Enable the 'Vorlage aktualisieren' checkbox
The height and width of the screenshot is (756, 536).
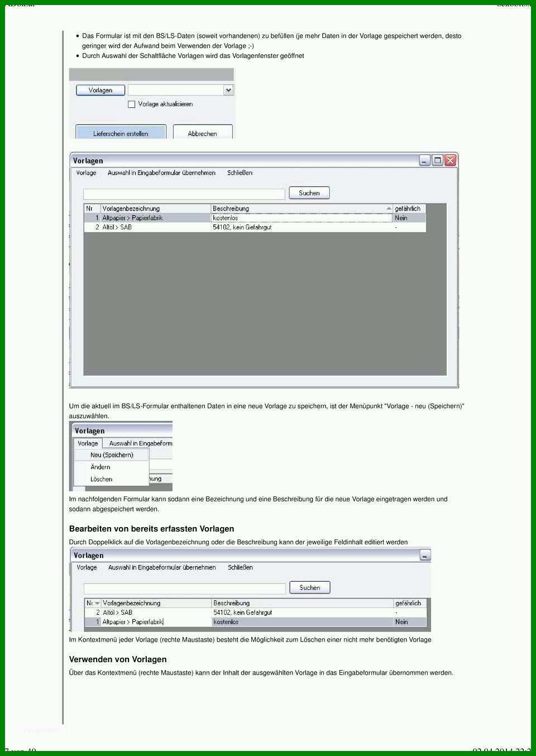(x=132, y=104)
